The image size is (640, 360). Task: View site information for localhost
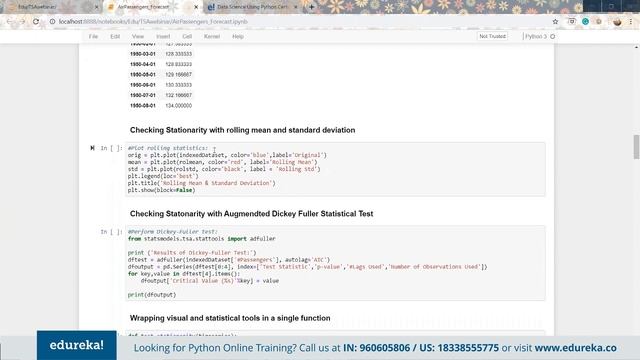52,22
